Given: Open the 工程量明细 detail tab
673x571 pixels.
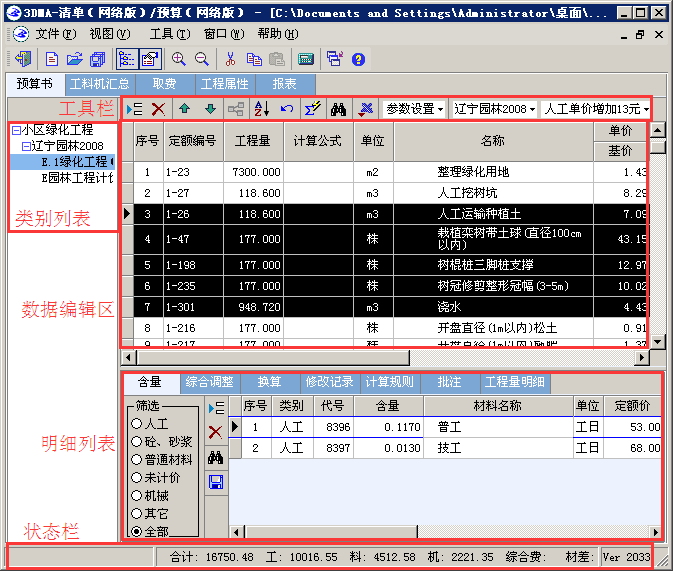Looking at the screenshot, I should tap(515, 382).
